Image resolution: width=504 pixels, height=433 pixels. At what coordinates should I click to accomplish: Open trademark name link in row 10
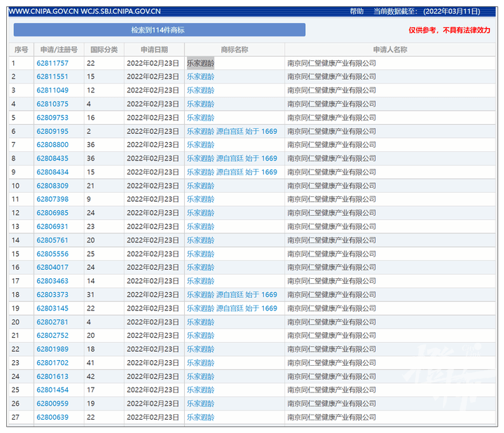201,186
